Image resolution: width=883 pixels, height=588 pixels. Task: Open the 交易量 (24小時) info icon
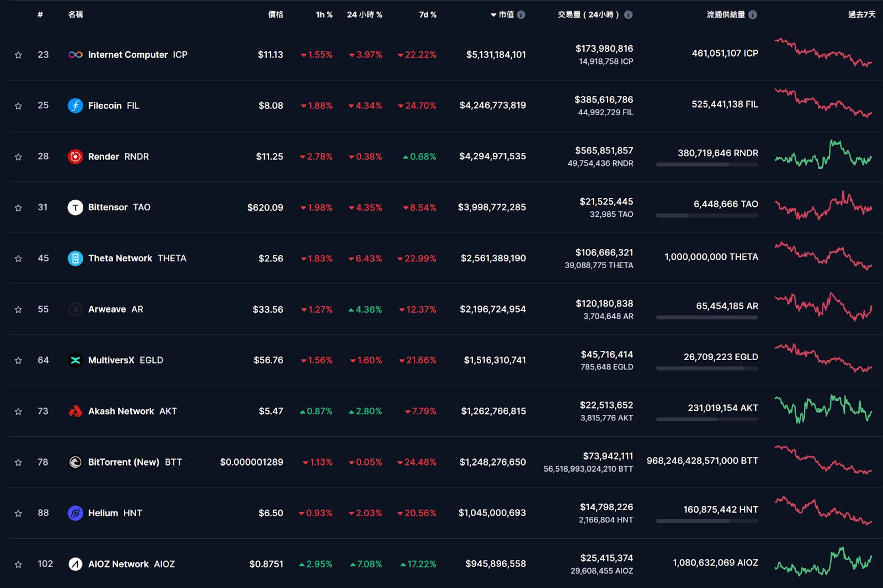(x=628, y=15)
